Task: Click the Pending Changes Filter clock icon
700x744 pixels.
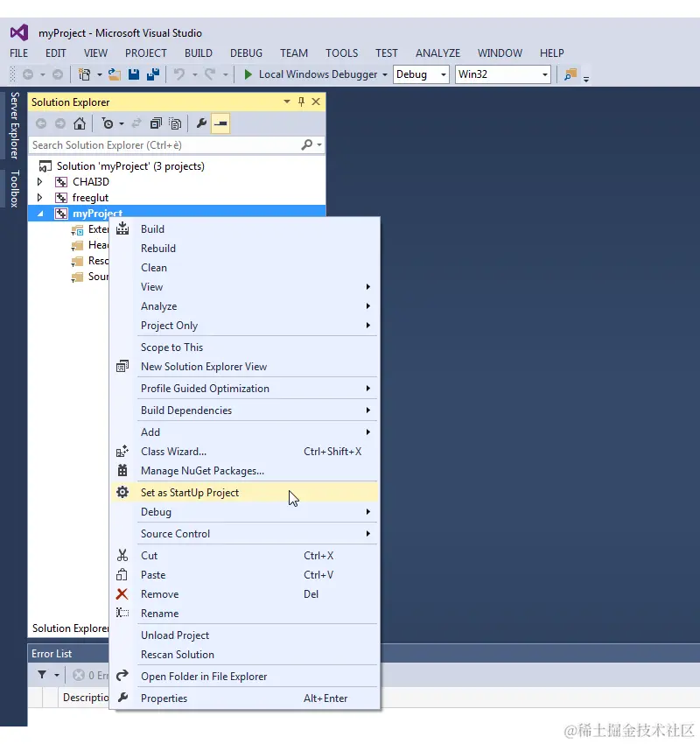Action: point(108,123)
